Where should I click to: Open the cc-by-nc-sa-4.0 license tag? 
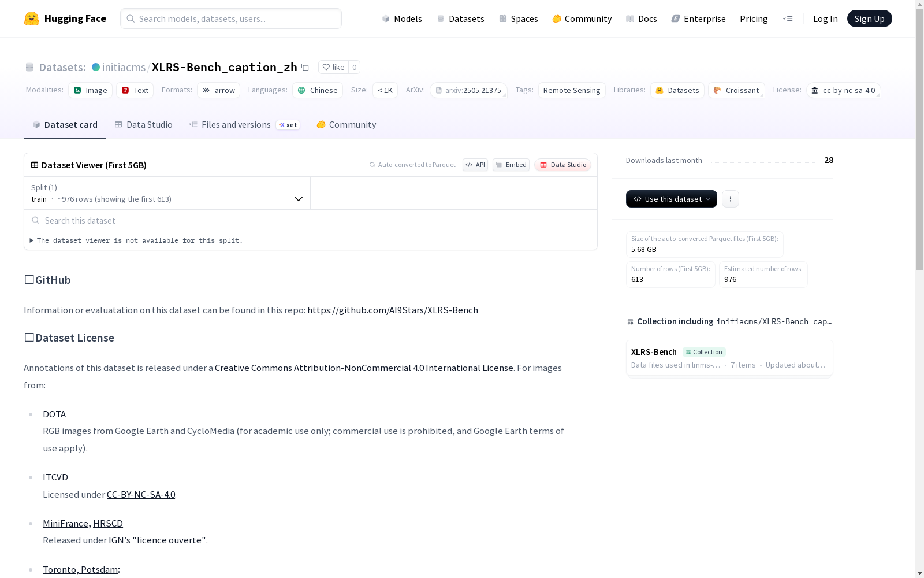click(843, 90)
